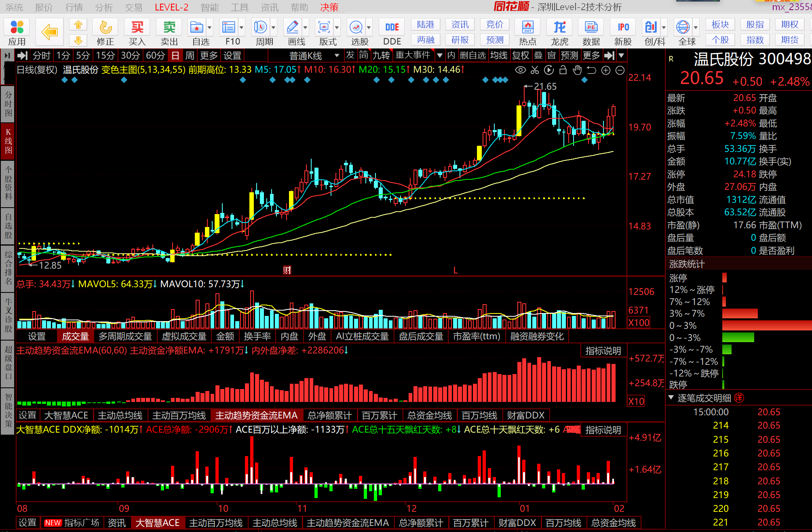This screenshot has height=532, width=812.
Task: Click the 买入 buy icon
Action: pos(137,32)
